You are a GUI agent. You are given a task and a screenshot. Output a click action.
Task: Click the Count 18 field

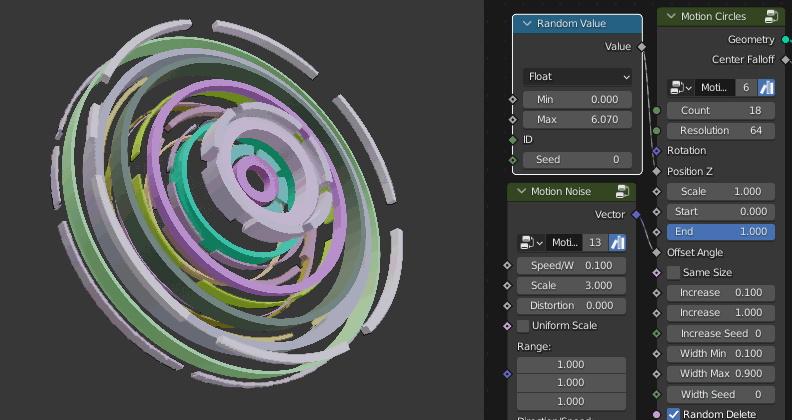point(721,111)
